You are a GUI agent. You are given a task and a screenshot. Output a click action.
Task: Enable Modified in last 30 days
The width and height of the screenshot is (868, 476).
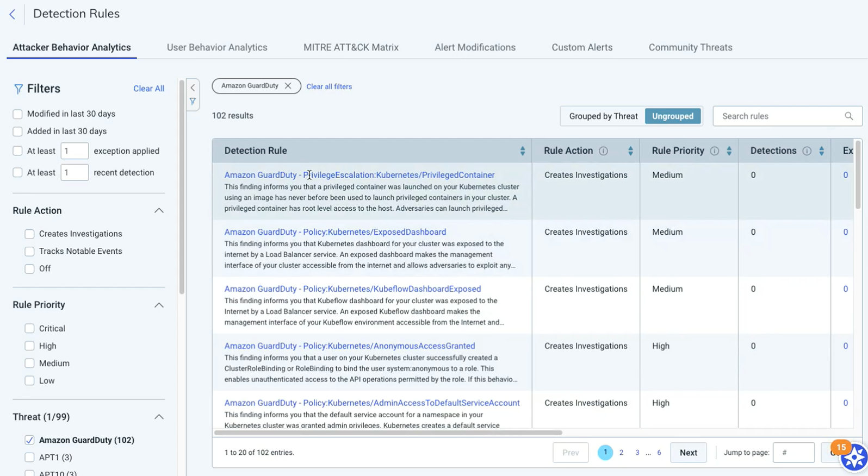(x=18, y=114)
